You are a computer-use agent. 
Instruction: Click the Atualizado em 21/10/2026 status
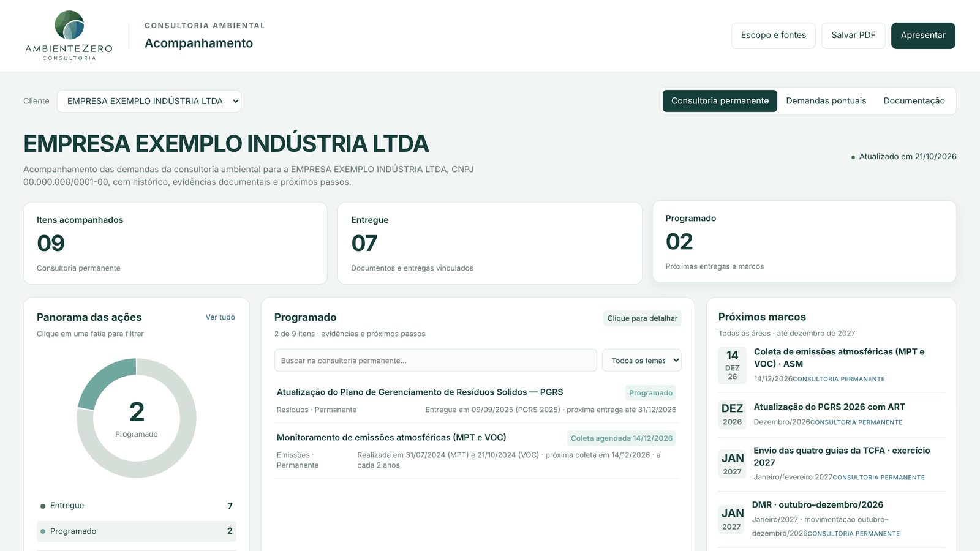[x=903, y=157]
